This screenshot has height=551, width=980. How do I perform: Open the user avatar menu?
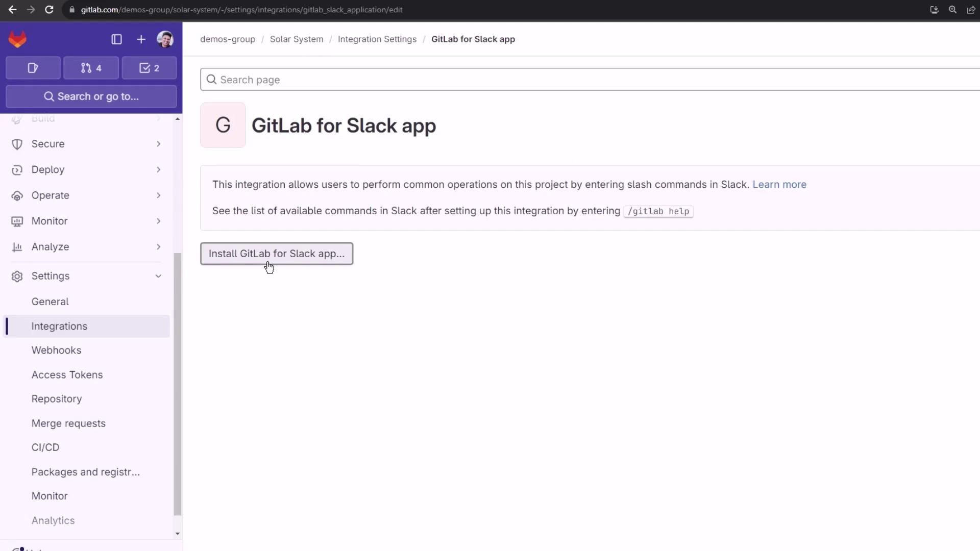pos(165,39)
